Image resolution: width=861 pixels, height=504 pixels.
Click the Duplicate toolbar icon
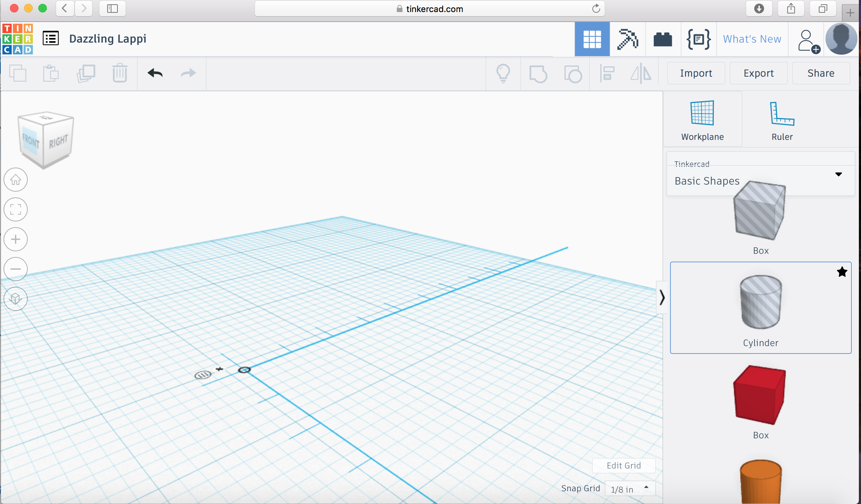click(x=86, y=73)
